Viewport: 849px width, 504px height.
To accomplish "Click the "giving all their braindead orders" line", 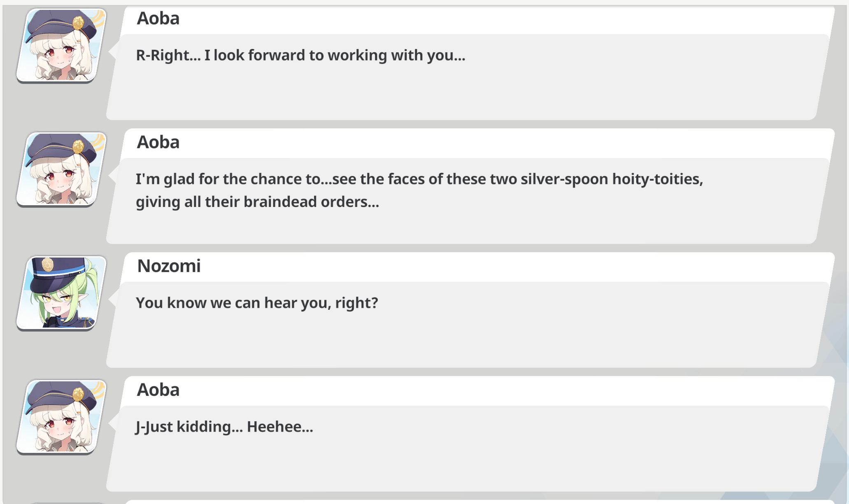I will point(257,202).
